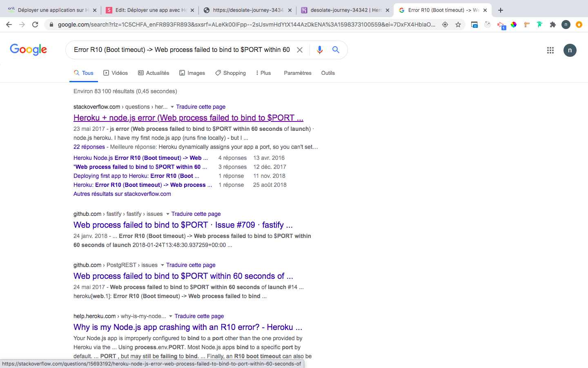Click the browser address bar URL
588x368 pixels.
(x=246, y=25)
